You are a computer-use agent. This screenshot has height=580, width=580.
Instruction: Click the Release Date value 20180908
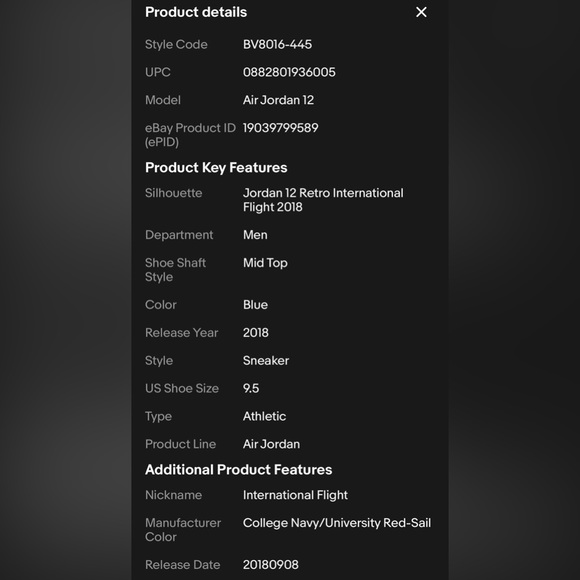(x=270, y=565)
